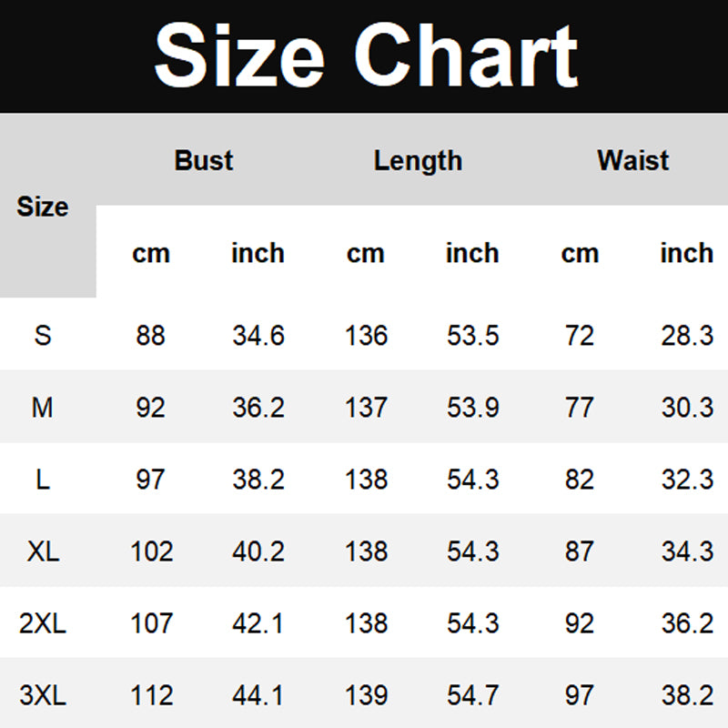Select the 54.7 inch length value
Screen dimensions: 728x728
472,695
